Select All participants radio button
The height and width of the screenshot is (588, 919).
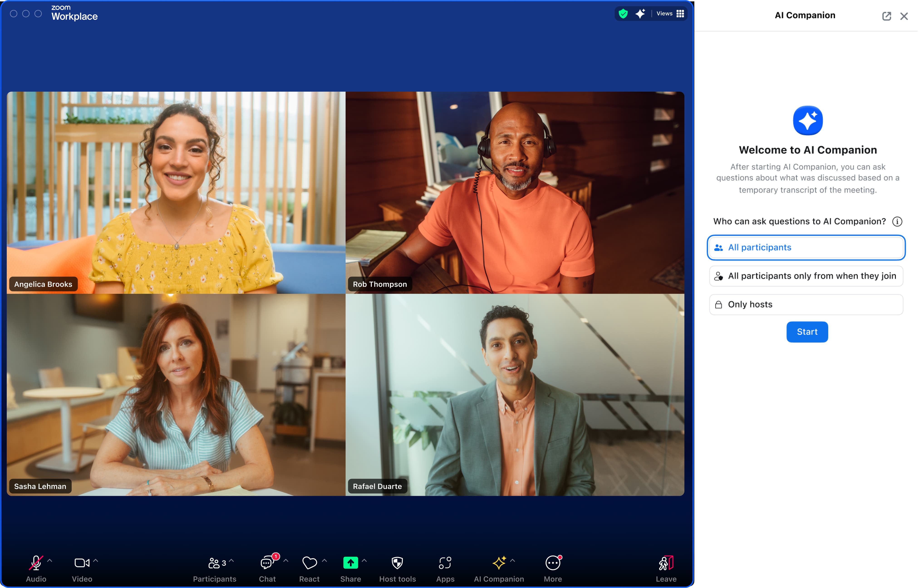pos(806,247)
